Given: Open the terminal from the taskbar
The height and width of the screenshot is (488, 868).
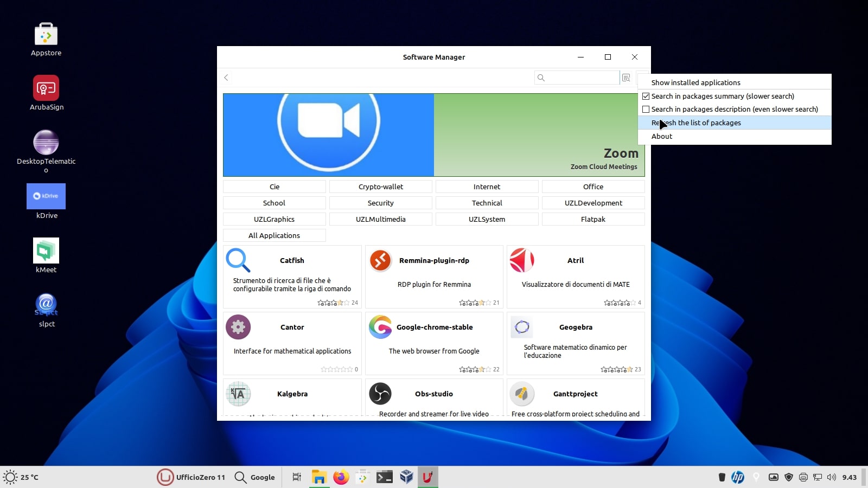Looking at the screenshot, I should coord(385,477).
